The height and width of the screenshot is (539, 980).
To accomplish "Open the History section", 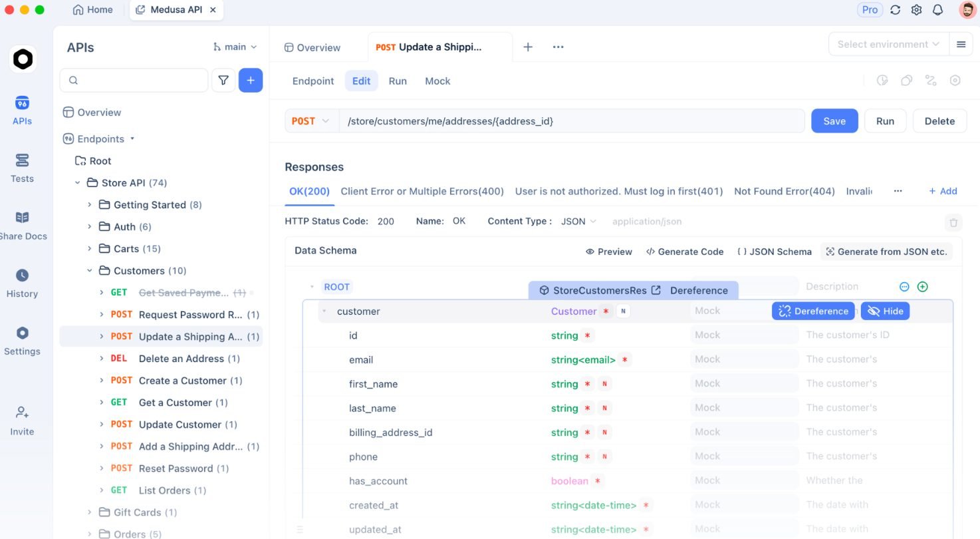I will tap(22, 283).
